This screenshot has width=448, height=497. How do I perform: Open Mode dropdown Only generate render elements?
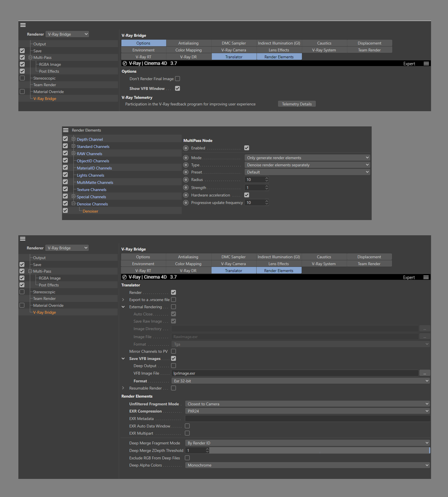click(307, 158)
